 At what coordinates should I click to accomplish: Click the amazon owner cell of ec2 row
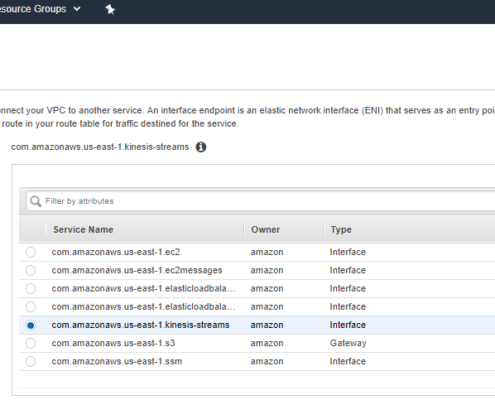point(267,252)
